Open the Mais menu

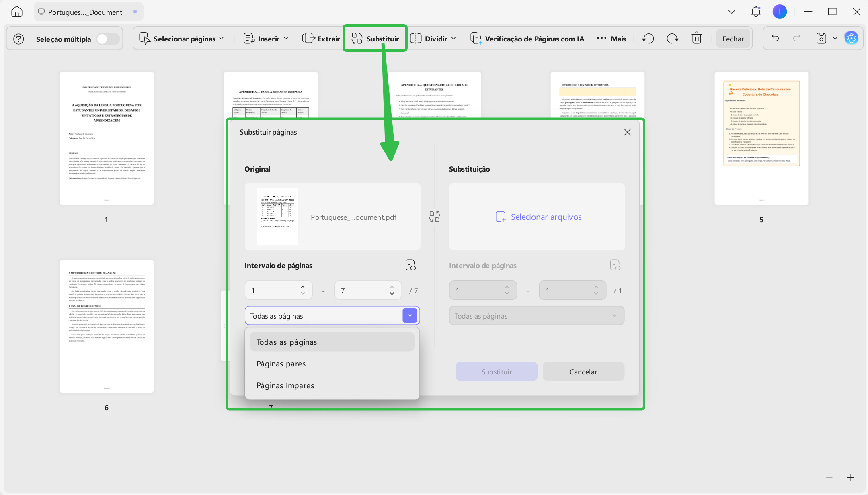[611, 39]
